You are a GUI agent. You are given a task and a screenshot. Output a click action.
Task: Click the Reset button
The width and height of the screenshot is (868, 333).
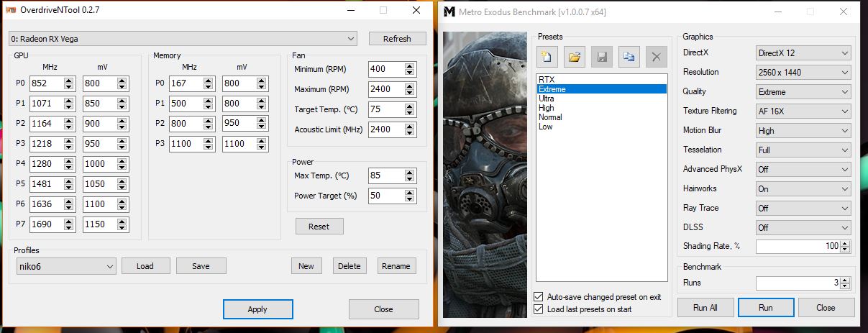[x=319, y=227]
